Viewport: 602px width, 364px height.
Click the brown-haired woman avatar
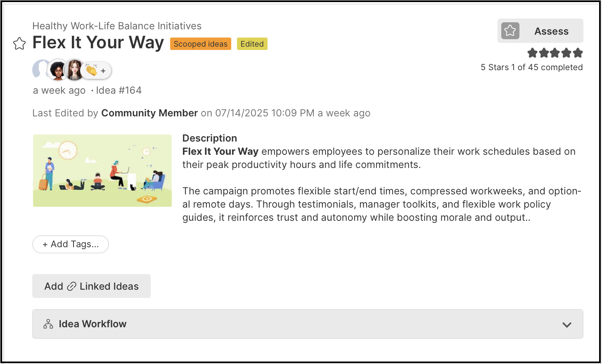(75, 70)
